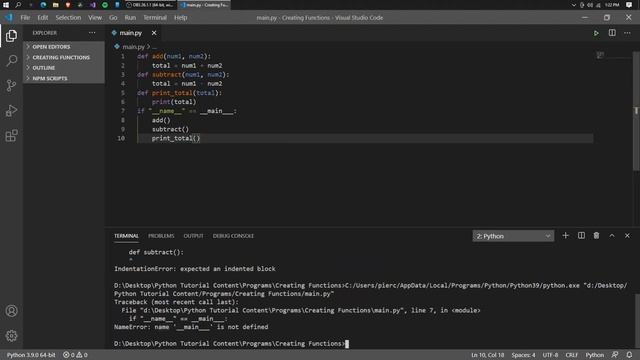Change end of line sequence CRLF
Screen dimensions: 640x360
[x=571, y=355]
